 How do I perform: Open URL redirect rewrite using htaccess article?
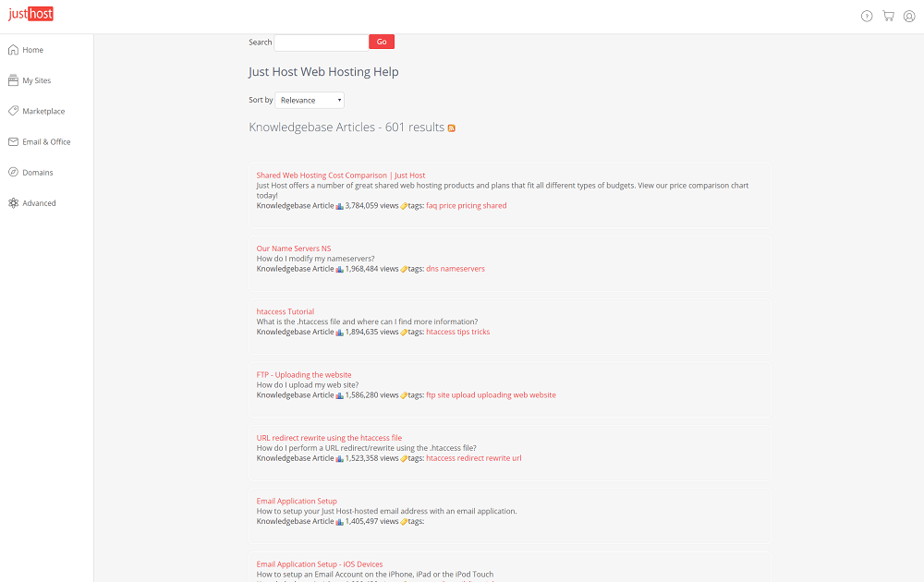tap(329, 438)
